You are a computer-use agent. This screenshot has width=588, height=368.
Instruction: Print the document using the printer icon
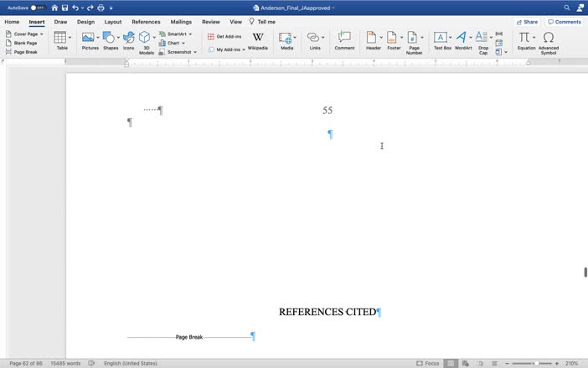[x=101, y=8]
